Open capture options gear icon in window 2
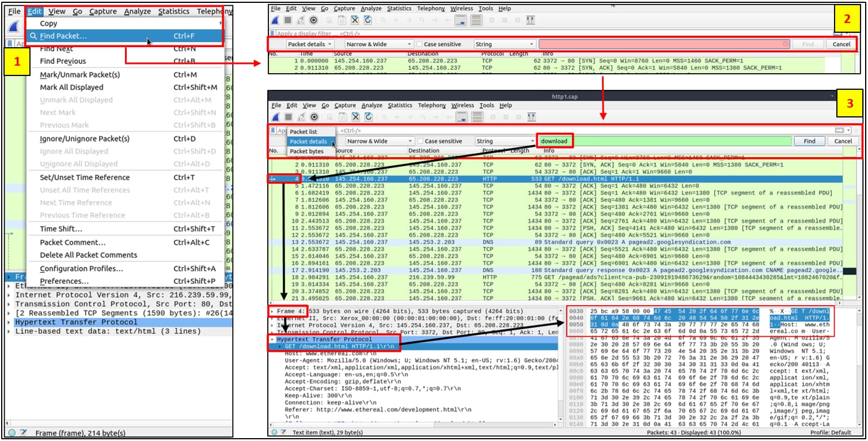 pyautogui.click(x=314, y=20)
